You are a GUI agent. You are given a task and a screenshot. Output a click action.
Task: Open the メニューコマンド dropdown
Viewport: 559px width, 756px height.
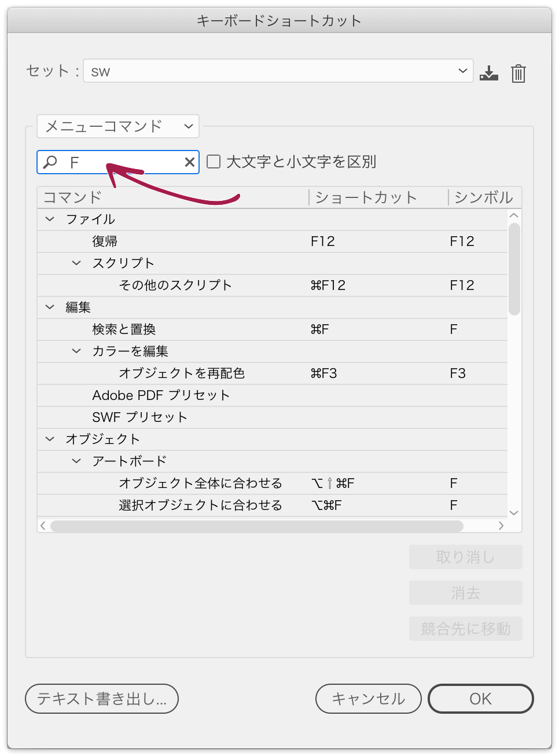click(x=118, y=126)
